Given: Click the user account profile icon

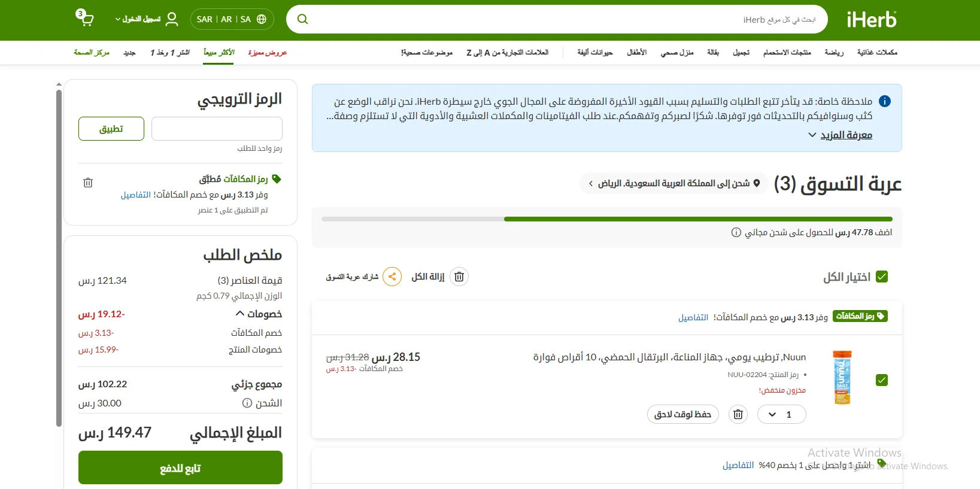Looking at the screenshot, I should 172,19.
